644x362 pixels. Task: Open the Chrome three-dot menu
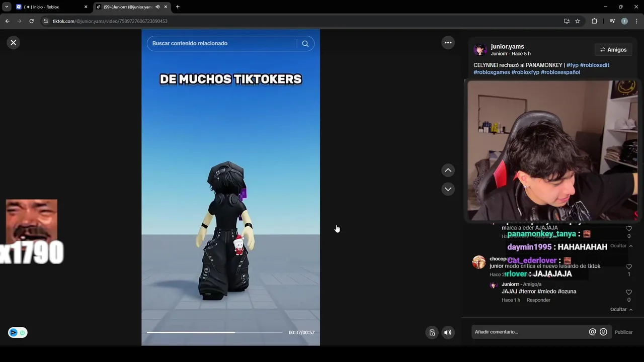click(636, 21)
